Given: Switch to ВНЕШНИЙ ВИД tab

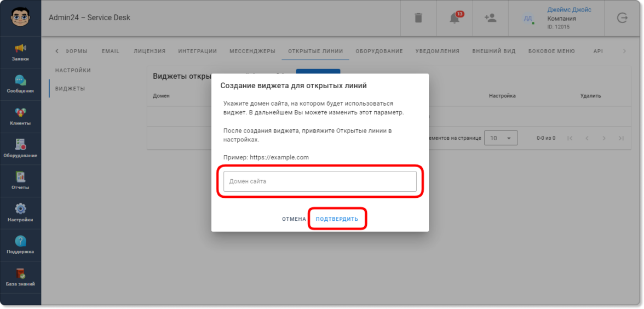Looking at the screenshot, I should (494, 51).
